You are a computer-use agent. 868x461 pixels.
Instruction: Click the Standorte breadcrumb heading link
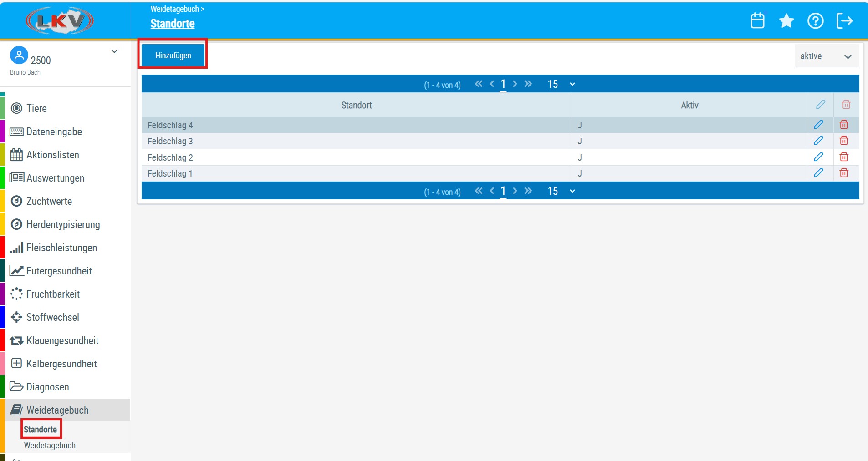click(x=173, y=24)
